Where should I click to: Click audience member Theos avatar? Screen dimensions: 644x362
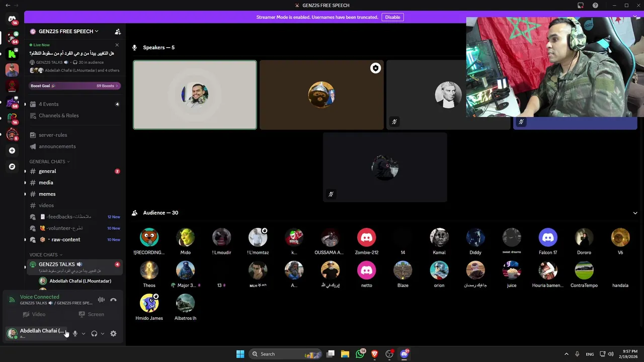click(x=149, y=270)
